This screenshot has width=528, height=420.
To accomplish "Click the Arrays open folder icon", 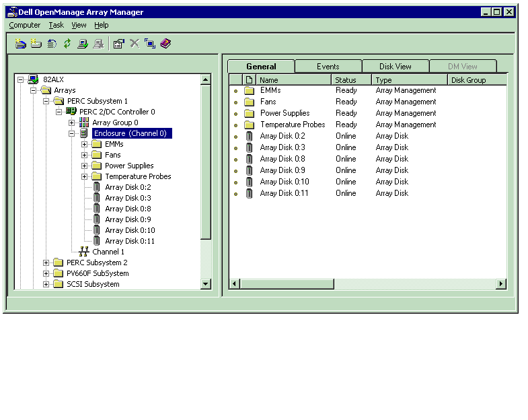I will tap(46, 90).
